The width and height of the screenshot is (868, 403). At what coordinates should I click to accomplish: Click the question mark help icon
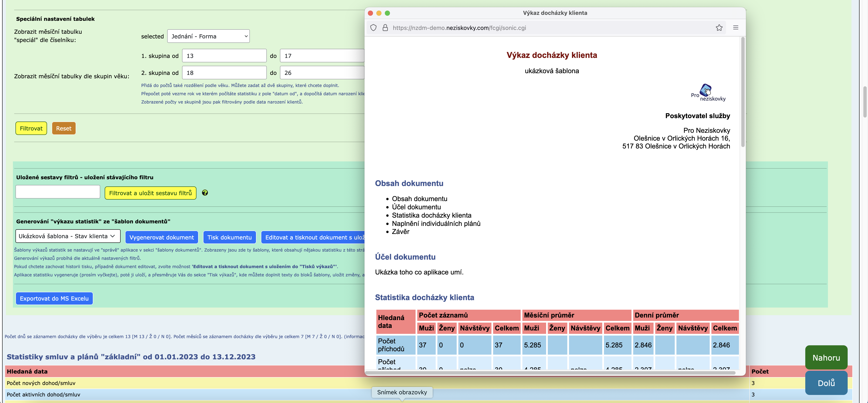204,193
